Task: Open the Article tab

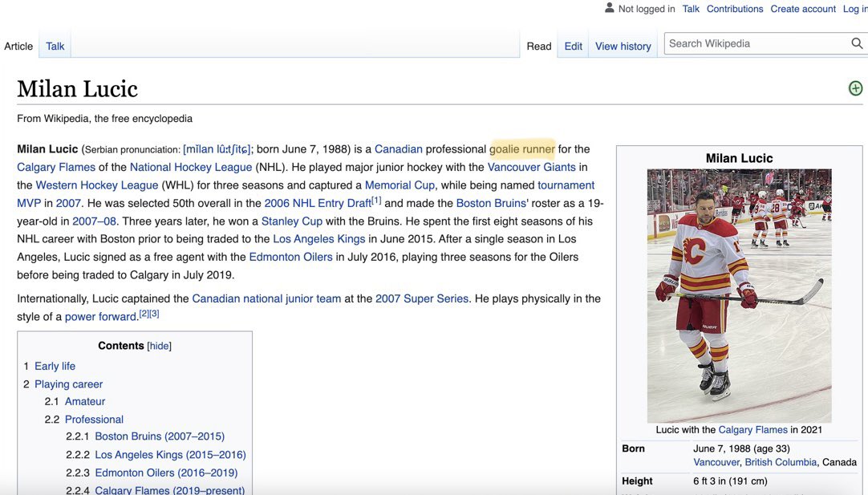Action: (x=18, y=46)
